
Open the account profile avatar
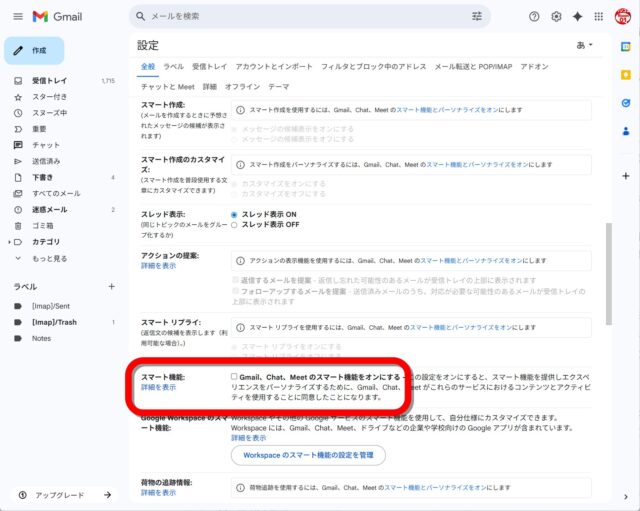[623, 16]
